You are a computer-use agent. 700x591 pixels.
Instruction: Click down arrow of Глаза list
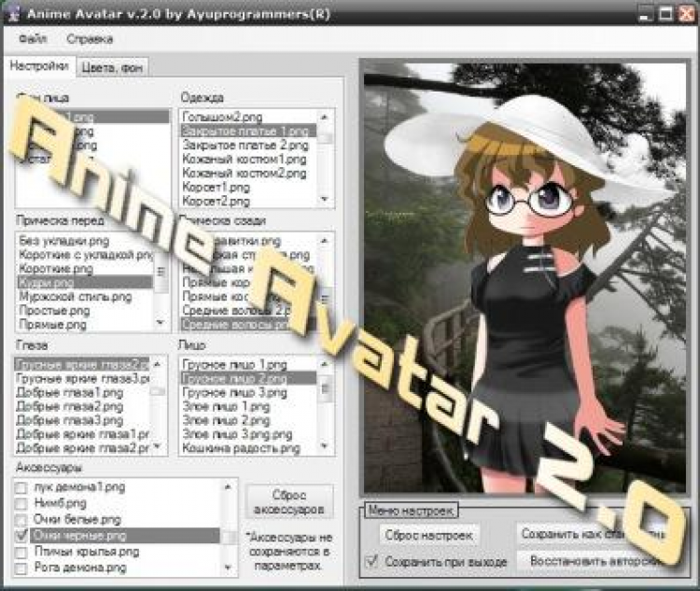[157, 446]
